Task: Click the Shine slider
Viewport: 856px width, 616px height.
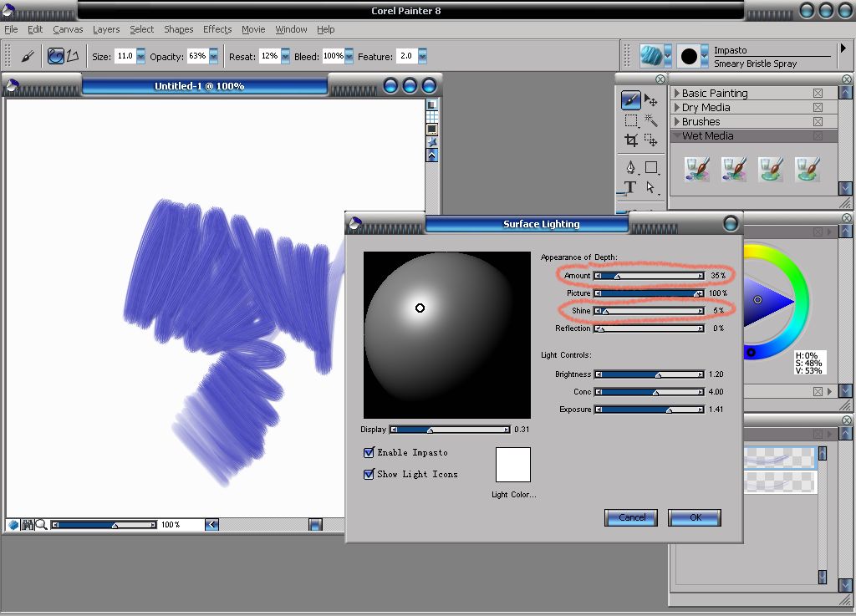Action: (649, 311)
